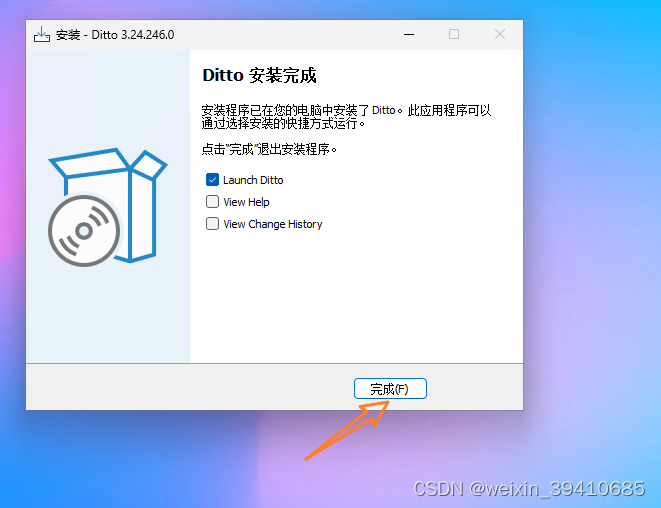Click the 'Ditto 安装完成' heading
Screen dimensions: 661x508
(x=259, y=75)
